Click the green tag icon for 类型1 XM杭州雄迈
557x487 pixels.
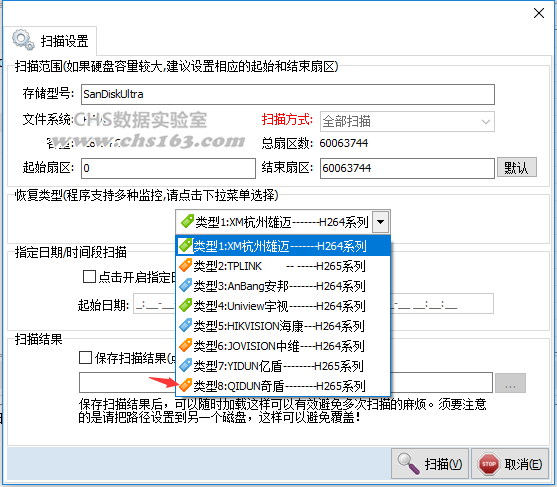[185, 245]
